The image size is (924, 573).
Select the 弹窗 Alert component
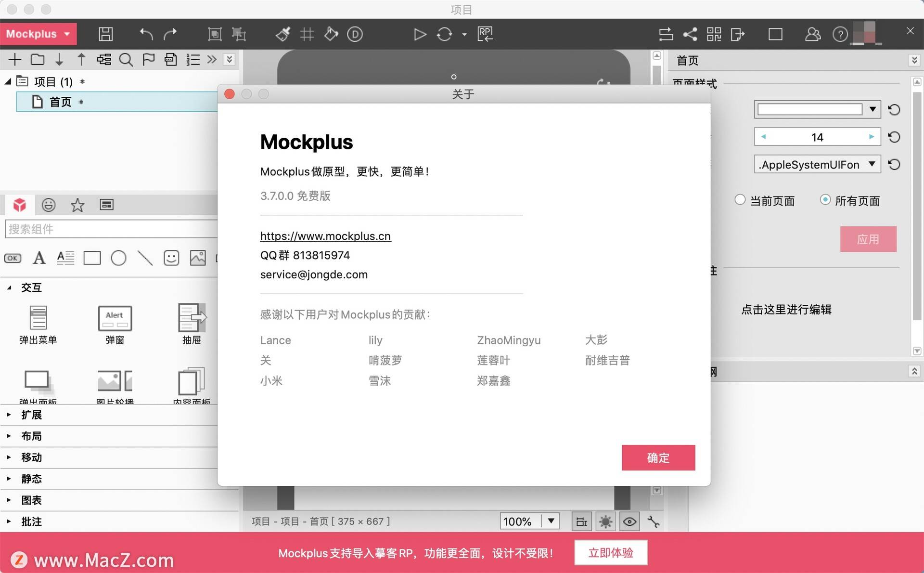pos(115,325)
